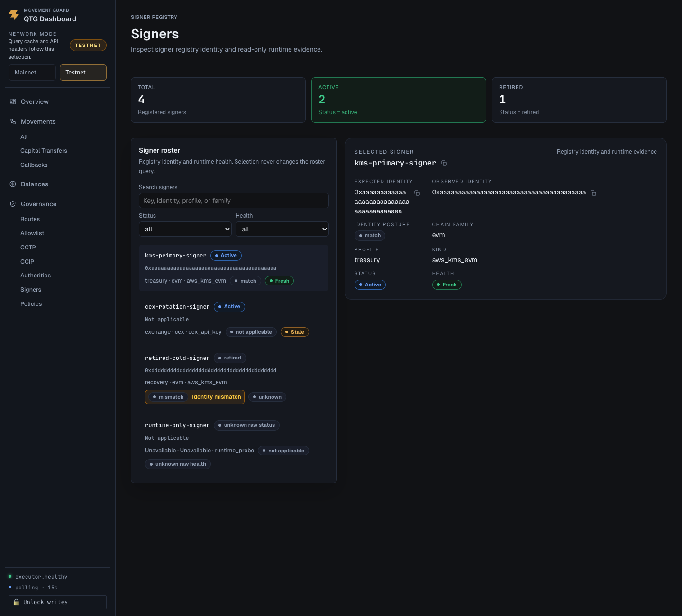Click the lock icon beside Unlock writes
The height and width of the screenshot is (616, 682).
point(16,602)
